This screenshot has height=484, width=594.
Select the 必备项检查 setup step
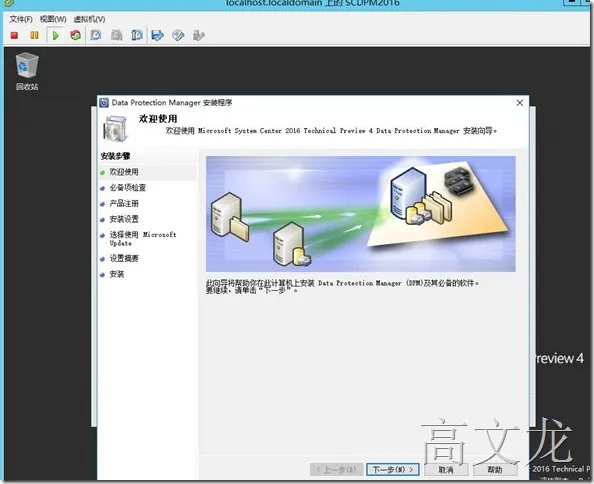[128, 187]
